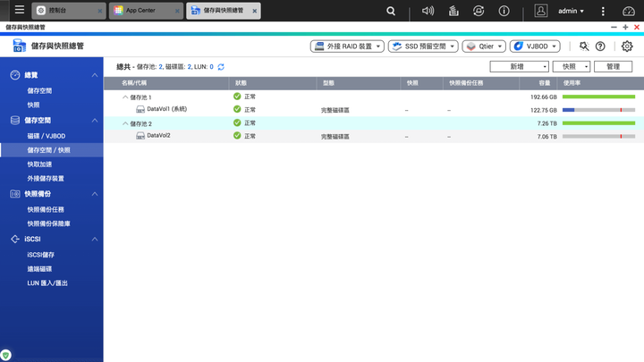Viewport: 644px width, 362px height.
Task: Open the QTS main hamburger menu
Action: [x=19, y=11]
